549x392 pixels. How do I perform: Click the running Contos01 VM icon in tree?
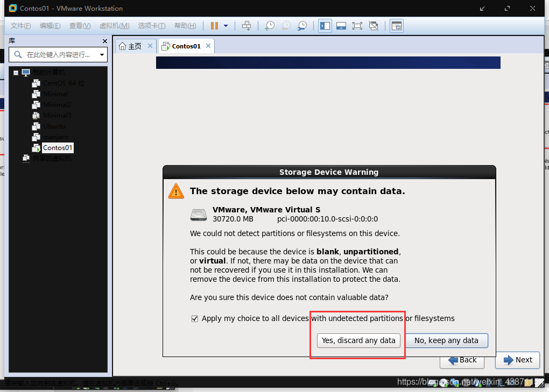36,148
